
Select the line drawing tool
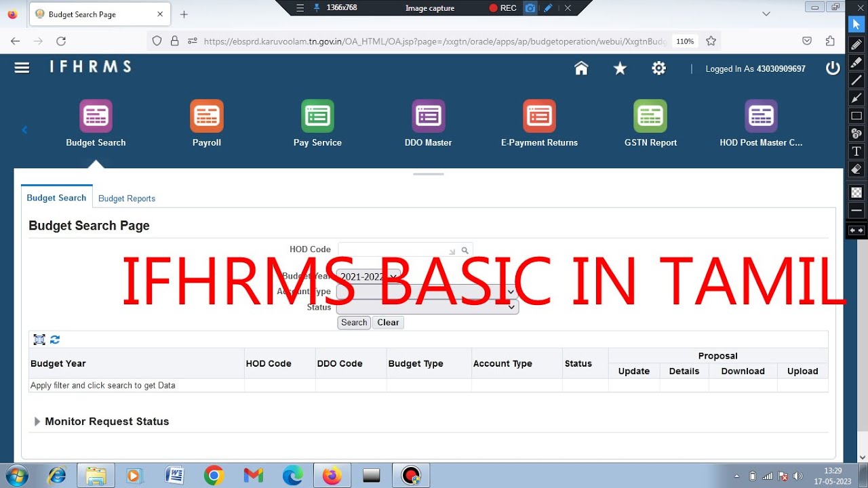[x=856, y=80]
